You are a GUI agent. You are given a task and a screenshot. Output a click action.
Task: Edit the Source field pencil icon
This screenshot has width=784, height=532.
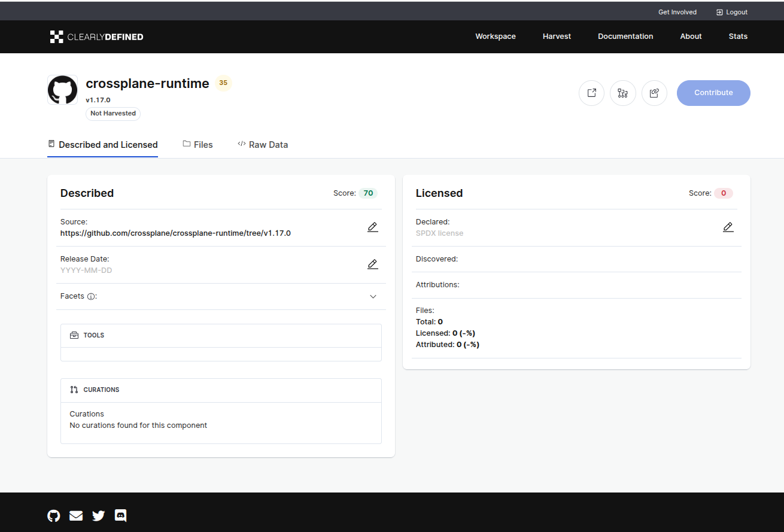pyautogui.click(x=373, y=227)
